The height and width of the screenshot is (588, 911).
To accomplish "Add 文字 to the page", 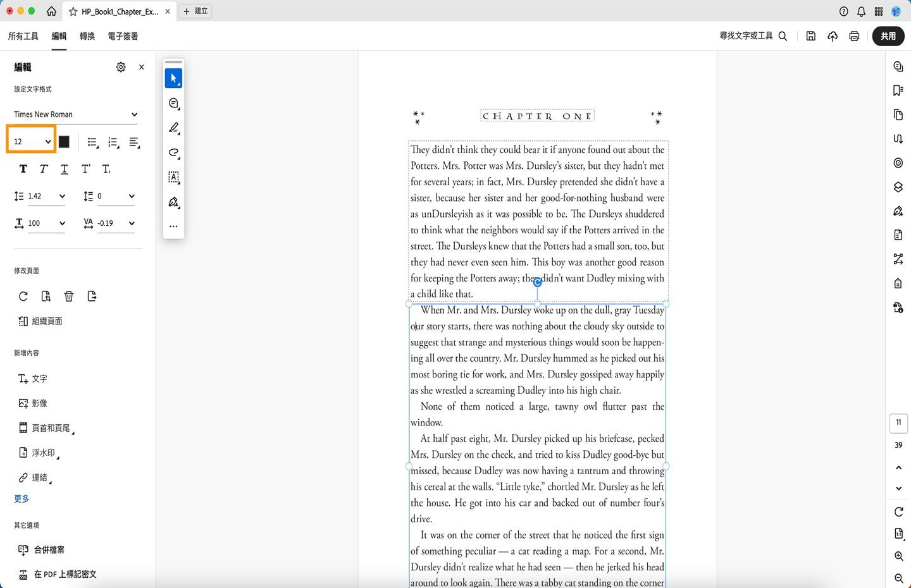I will tap(33, 379).
